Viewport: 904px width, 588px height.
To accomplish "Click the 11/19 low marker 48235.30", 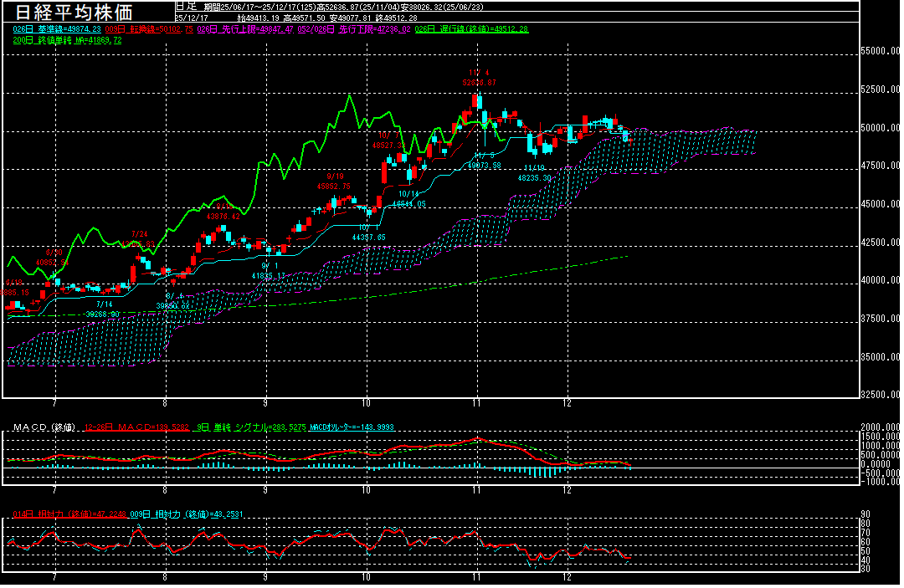I will (x=534, y=177).
